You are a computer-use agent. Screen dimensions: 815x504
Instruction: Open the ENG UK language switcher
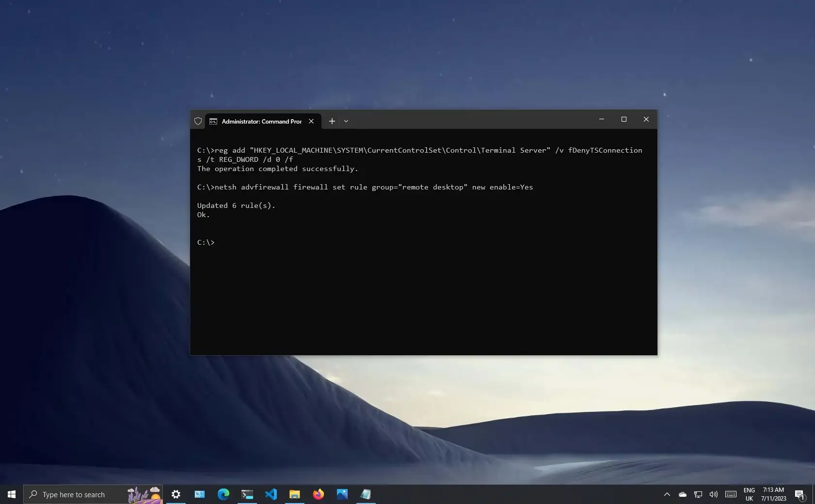point(749,494)
